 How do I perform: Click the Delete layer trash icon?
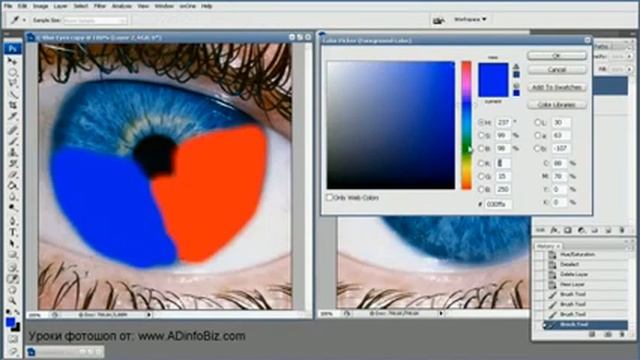click(622, 231)
